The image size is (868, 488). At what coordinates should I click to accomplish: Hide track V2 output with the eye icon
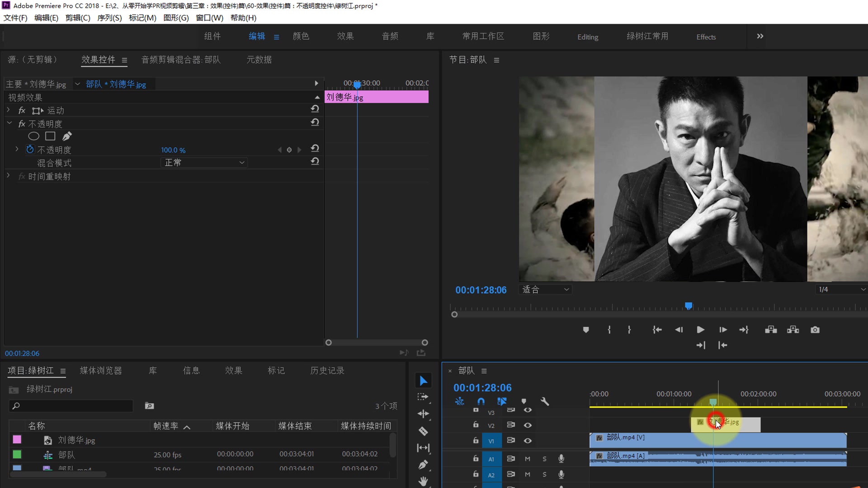click(528, 425)
